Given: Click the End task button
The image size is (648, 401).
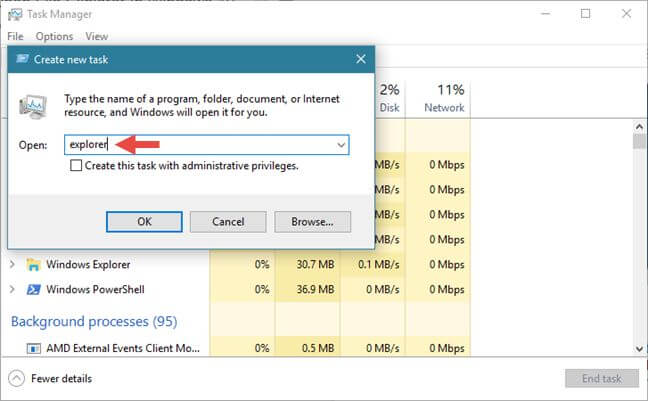Looking at the screenshot, I should [x=602, y=378].
